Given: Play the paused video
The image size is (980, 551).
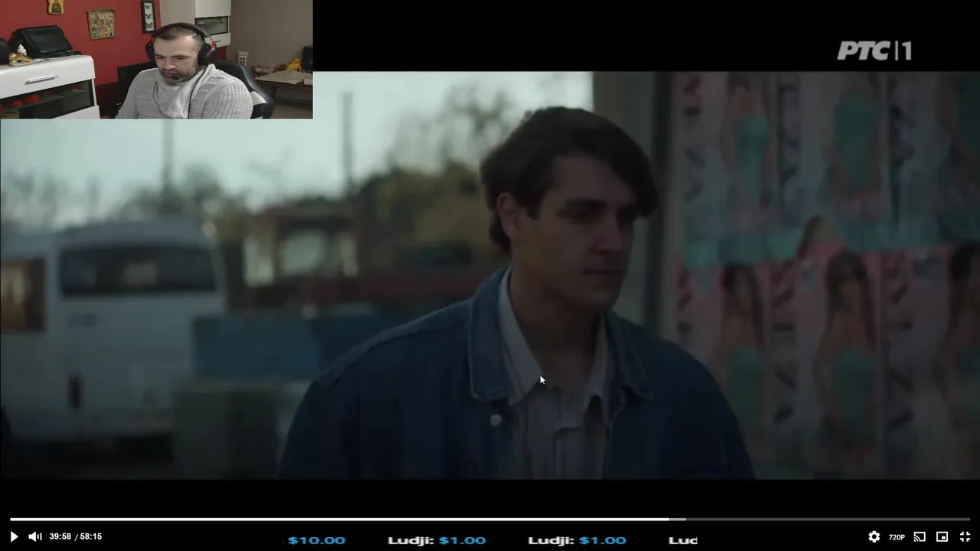Looking at the screenshot, I should coord(14,536).
